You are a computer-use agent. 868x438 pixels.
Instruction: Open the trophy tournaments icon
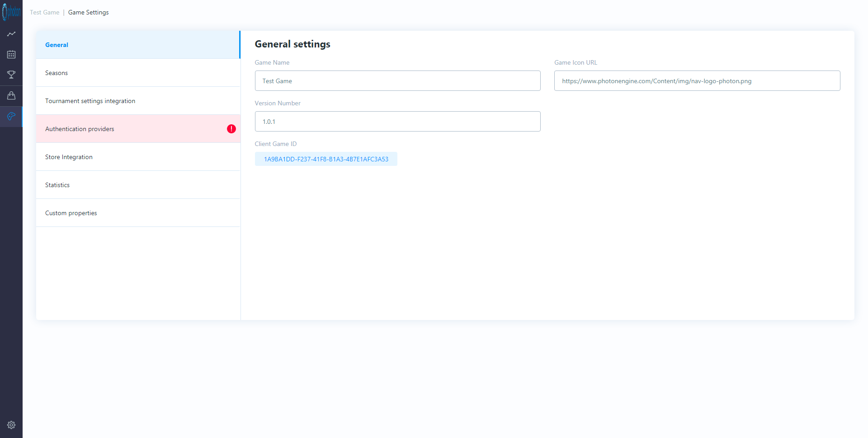(x=11, y=75)
